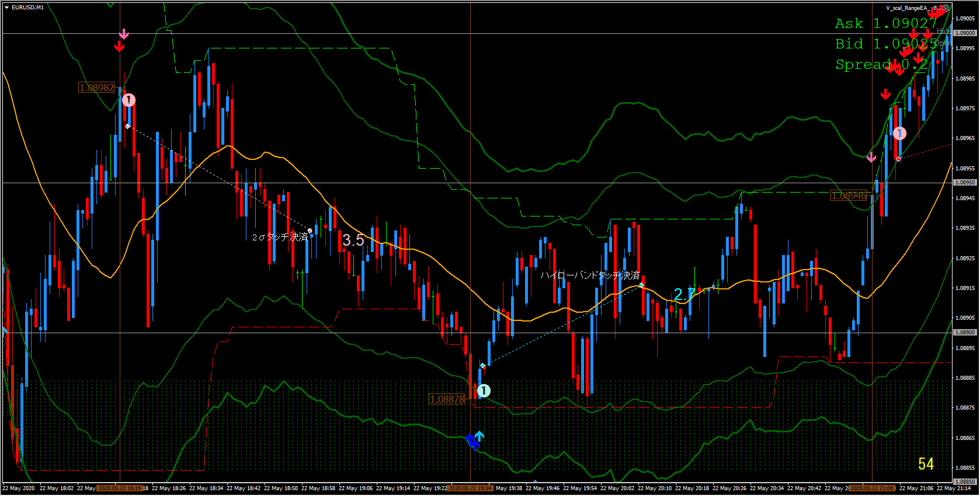Click the ハイローバンドタッチ決済 exit label

tap(589, 275)
